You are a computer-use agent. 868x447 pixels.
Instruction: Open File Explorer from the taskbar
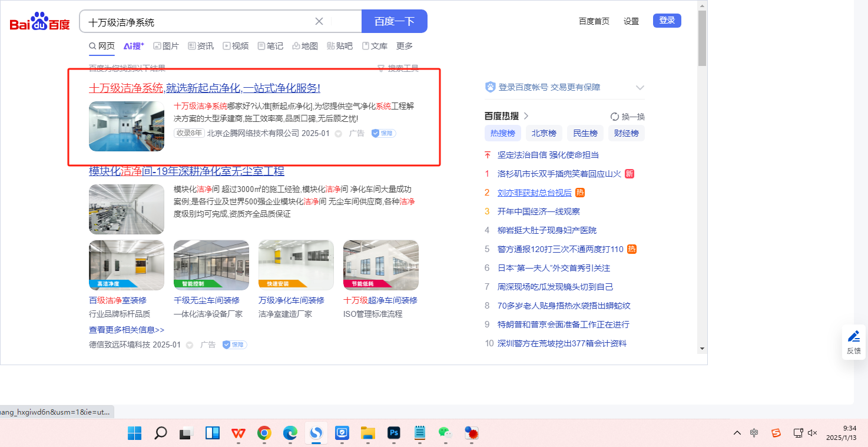(x=368, y=433)
